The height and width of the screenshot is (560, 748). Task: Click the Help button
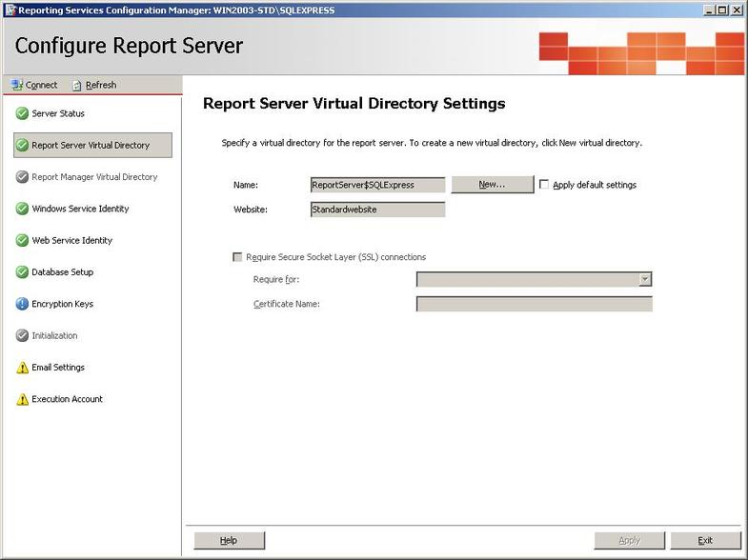point(229,540)
